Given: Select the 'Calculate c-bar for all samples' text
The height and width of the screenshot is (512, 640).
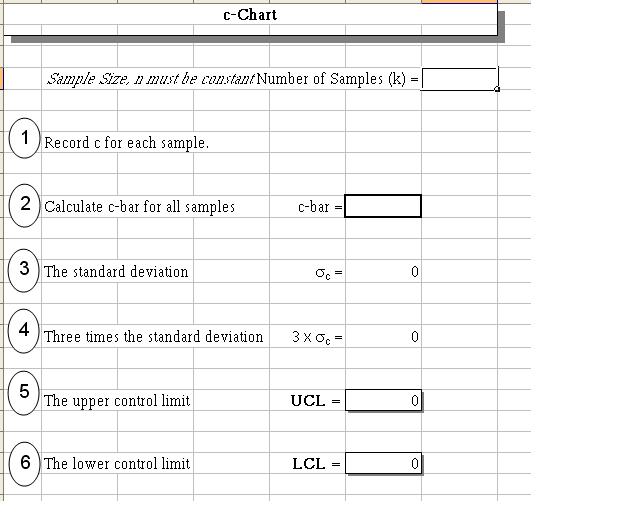Looking at the screenshot, I should tap(139, 207).
